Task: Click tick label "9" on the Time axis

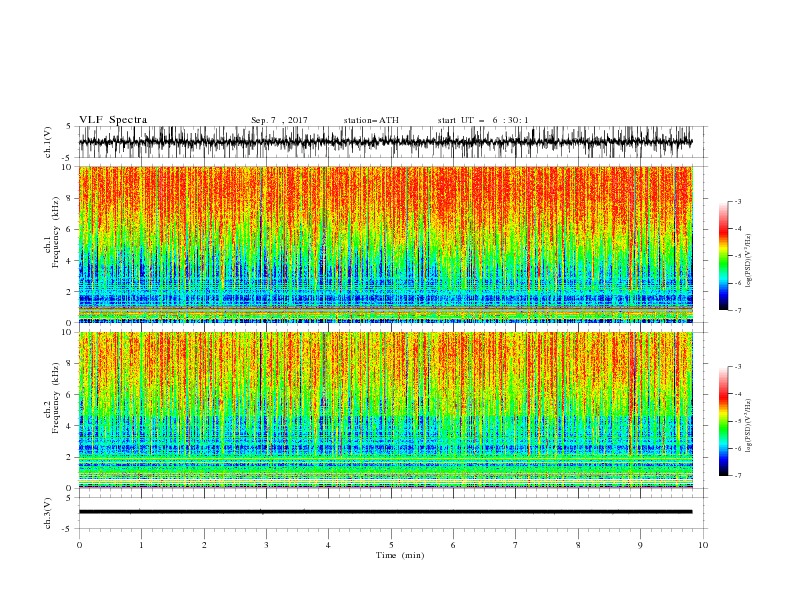Action: click(640, 545)
